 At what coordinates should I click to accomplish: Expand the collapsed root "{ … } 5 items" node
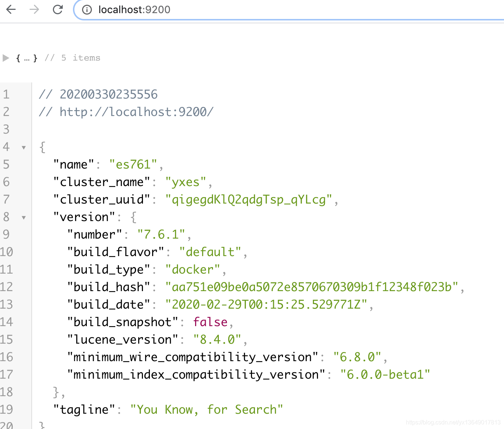[x=5, y=58]
